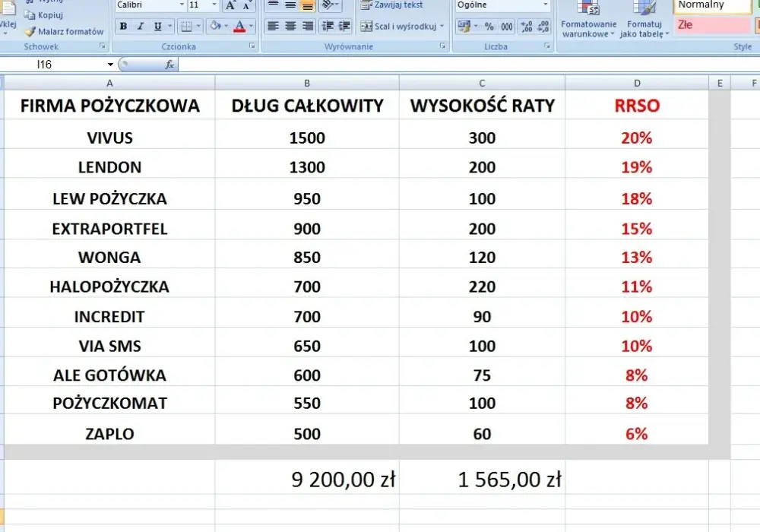Click Malarz formatów format painter
Image resolution: width=760 pixels, height=532 pixels.
(64, 31)
